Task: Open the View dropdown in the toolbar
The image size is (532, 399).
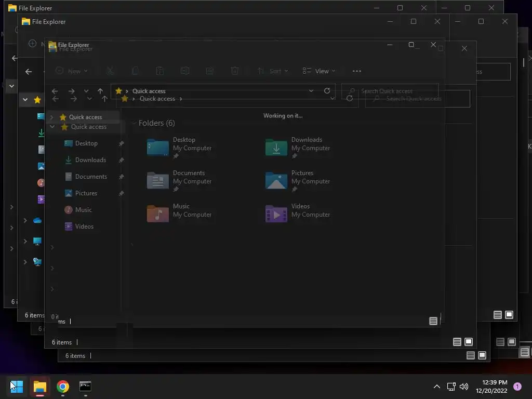Action: [319, 71]
